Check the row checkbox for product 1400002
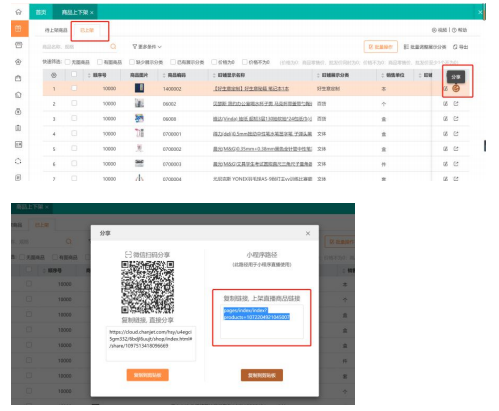The height and width of the screenshot is (411, 499). (x=74, y=88)
